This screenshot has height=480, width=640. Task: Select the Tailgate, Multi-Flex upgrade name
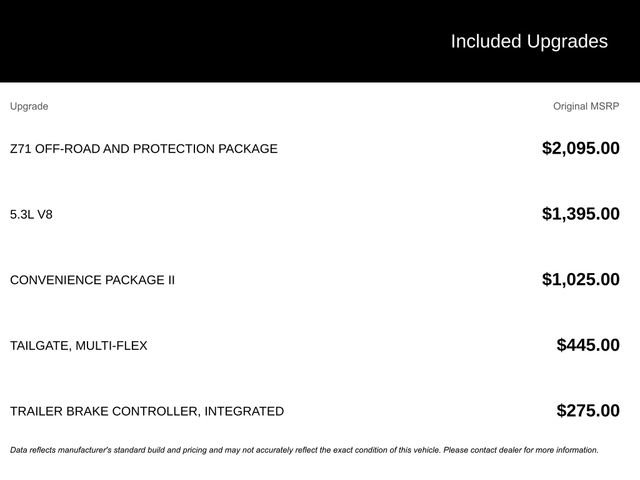(x=78, y=346)
